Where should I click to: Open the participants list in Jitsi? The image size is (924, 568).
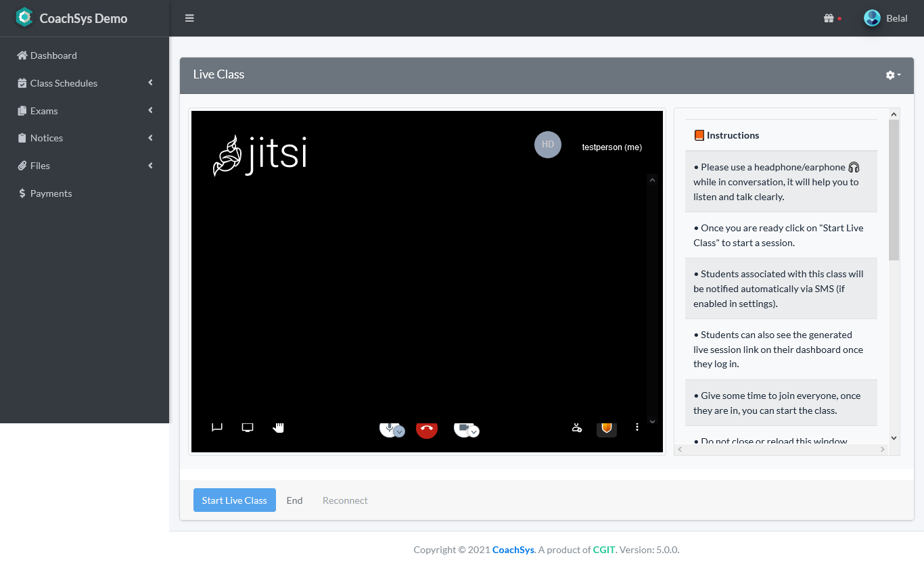pos(576,428)
